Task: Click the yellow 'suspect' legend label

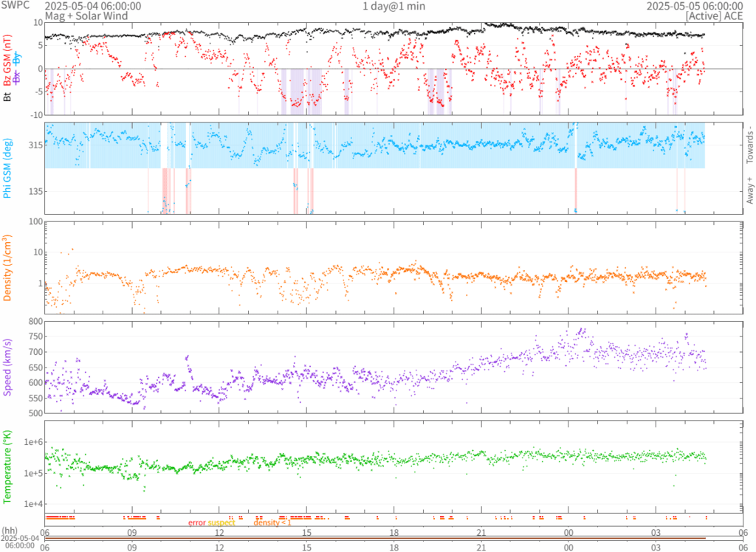Action: [x=221, y=522]
